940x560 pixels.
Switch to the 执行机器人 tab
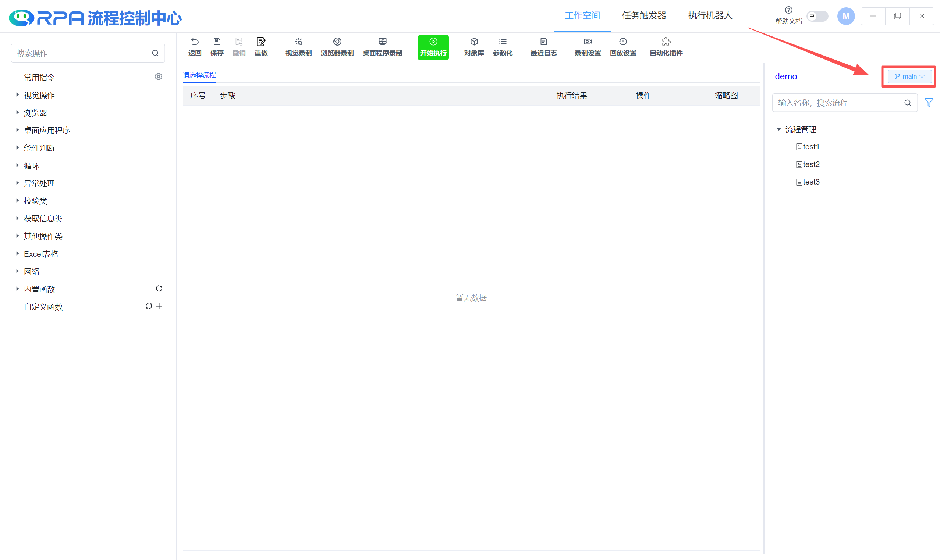(x=710, y=15)
